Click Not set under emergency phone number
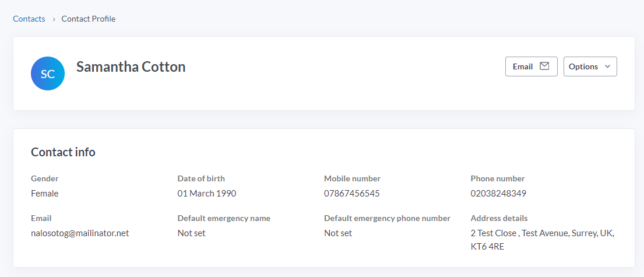The image size is (644, 277). coord(338,233)
